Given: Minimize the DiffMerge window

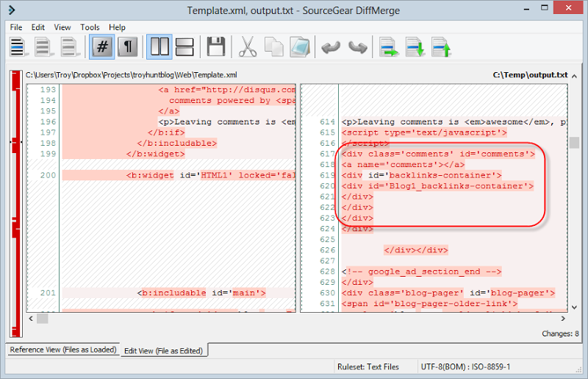Looking at the screenshot, I should click(526, 8).
